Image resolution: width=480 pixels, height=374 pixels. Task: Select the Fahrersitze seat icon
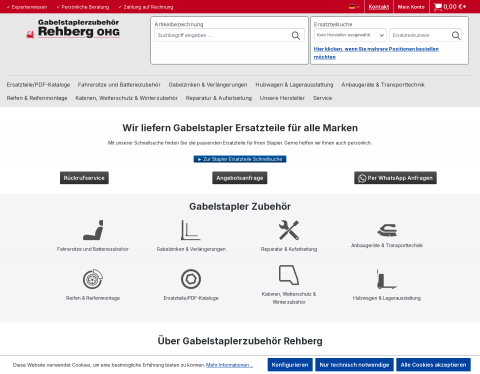93,230
